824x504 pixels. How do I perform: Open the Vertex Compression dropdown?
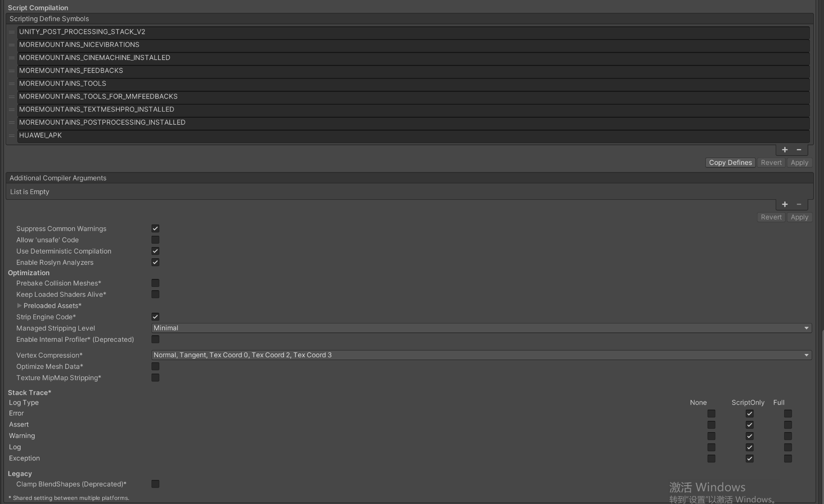[x=480, y=355]
